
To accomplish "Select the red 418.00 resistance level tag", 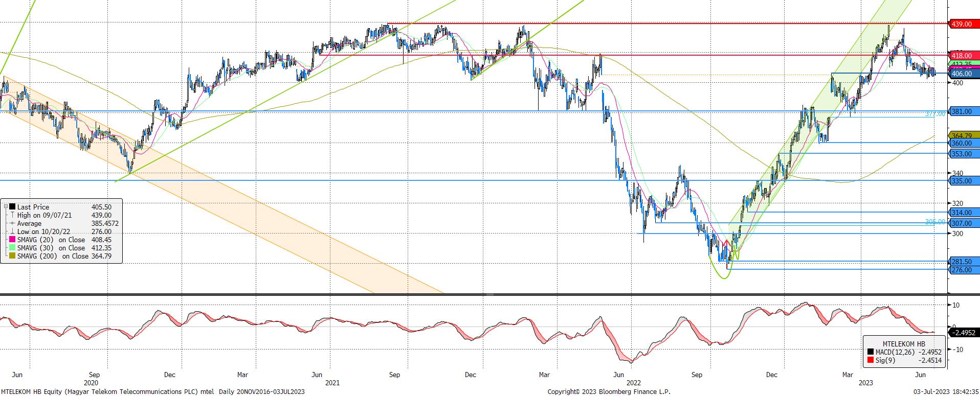I will tap(963, 56).
